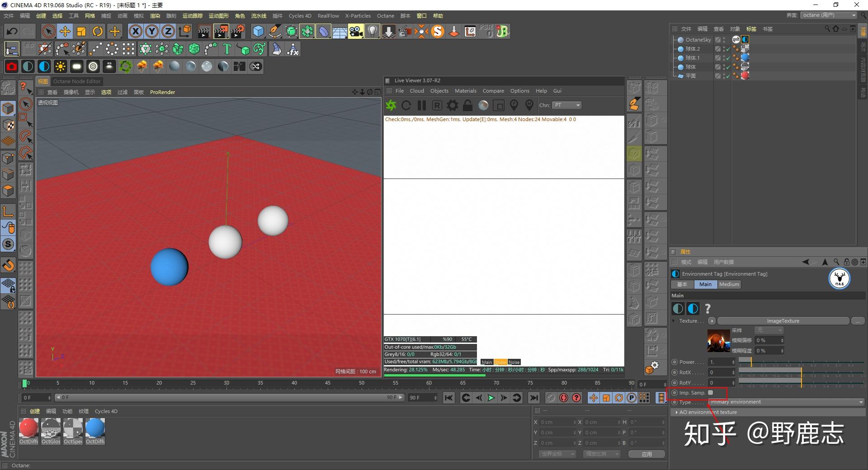Screen dimensions: 868x470
Task: Select the Move tool
Action: 65,31
